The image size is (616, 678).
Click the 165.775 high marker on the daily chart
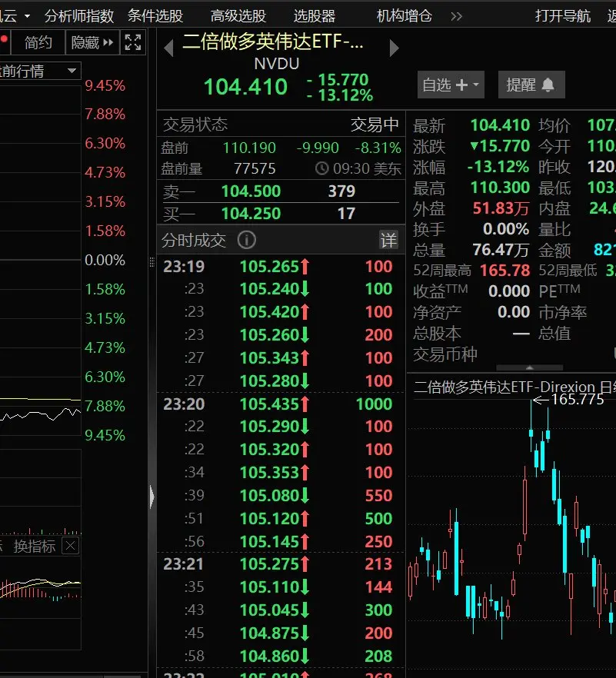click(578, 399)
